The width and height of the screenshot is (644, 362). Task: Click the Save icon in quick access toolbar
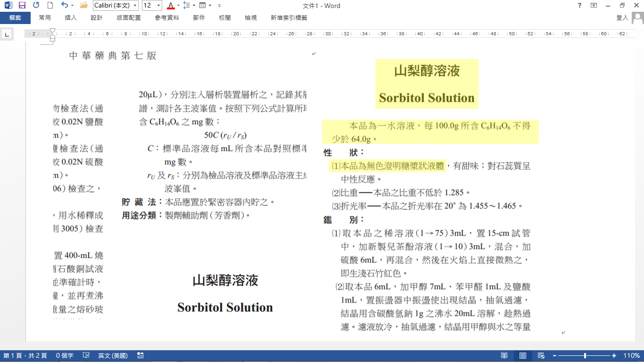pyautogui.click(x=22, y=6)
